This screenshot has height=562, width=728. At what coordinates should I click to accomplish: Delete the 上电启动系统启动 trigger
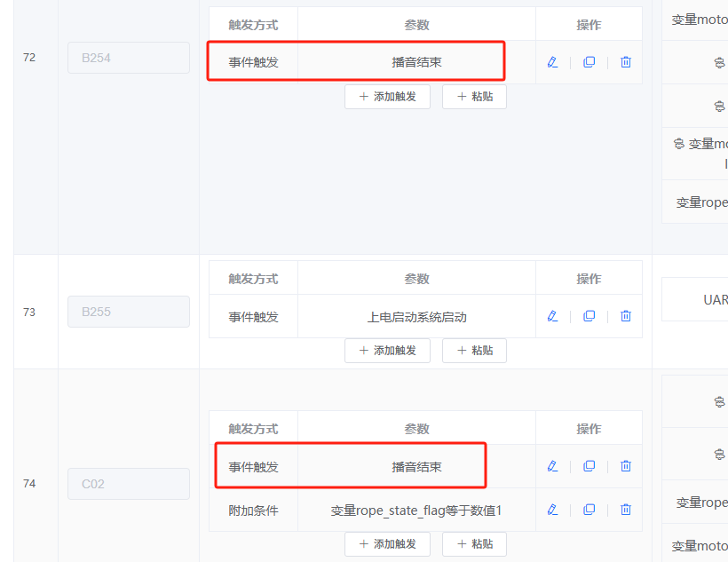(x=625, y=315)
